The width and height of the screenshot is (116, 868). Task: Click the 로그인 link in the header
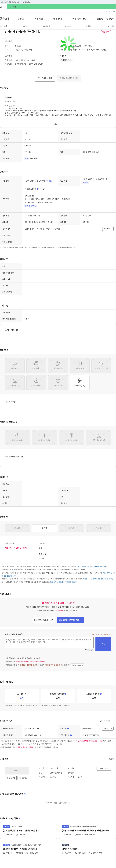pos(108,12)
